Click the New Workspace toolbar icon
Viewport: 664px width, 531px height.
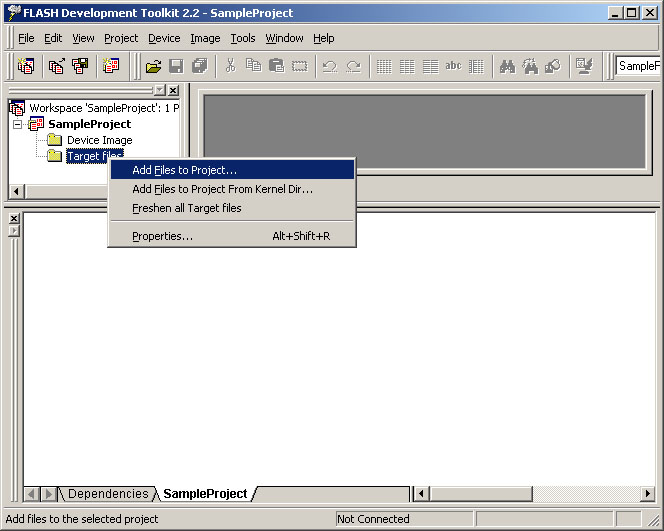pyautogui.click(x=26, y=66)
